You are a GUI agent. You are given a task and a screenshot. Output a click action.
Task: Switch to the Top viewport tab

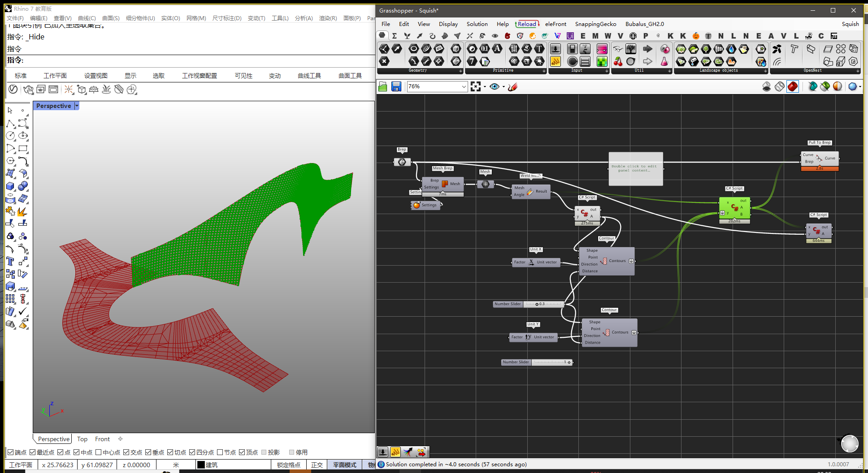click(x=82, y=439)
